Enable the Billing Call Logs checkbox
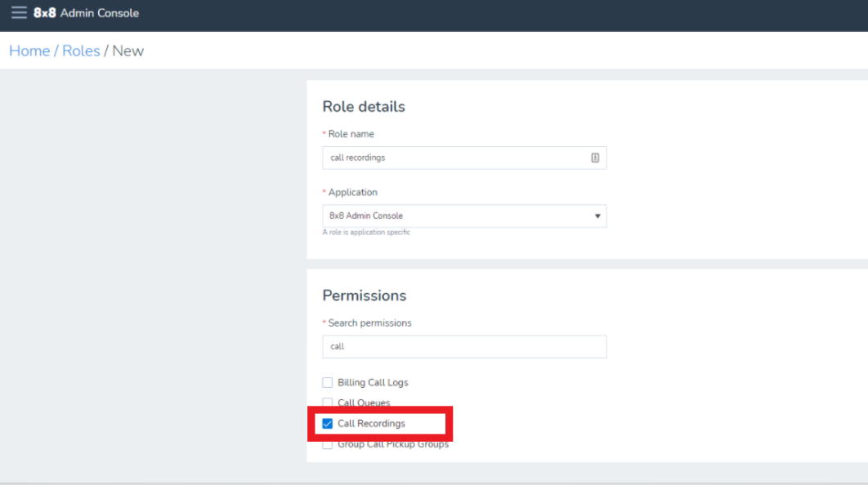The width and height of the screenshot is (868, 485). click(328, 382)
